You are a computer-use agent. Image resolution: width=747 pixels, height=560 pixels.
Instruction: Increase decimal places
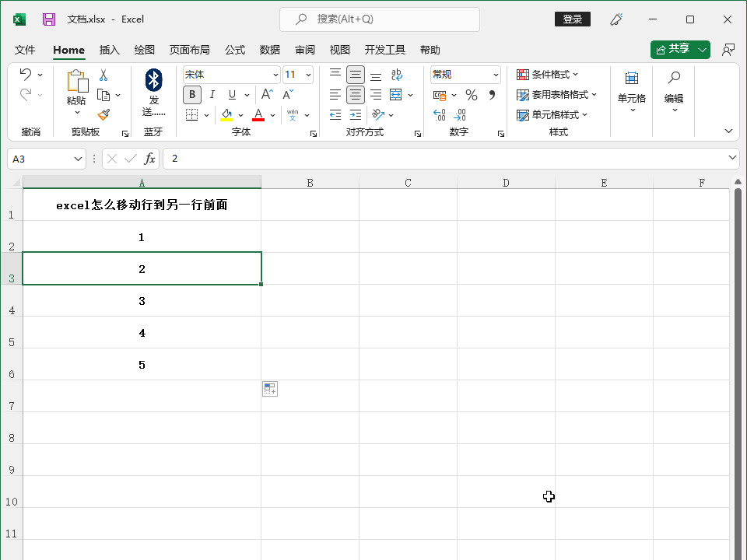click(x=439, y=115)
